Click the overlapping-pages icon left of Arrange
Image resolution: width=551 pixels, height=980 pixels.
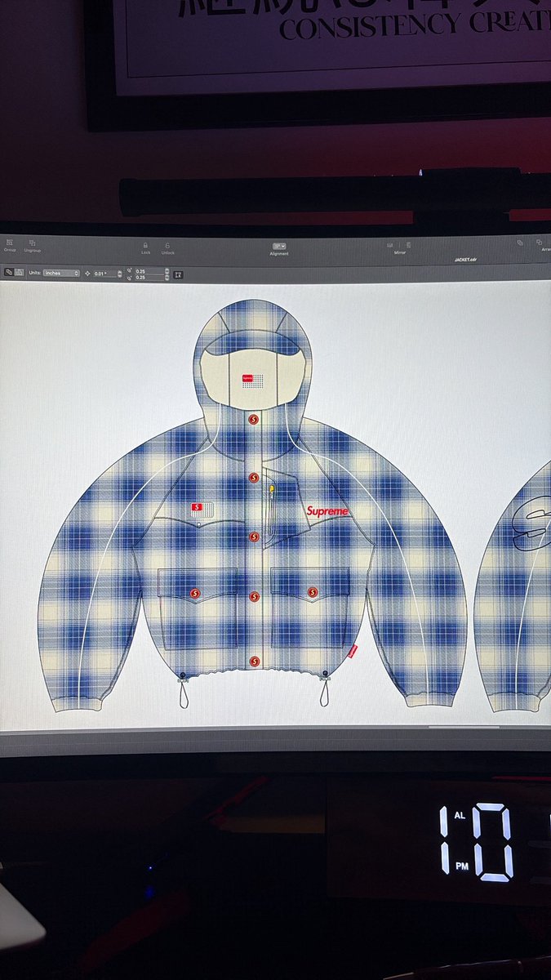(519, 243)
